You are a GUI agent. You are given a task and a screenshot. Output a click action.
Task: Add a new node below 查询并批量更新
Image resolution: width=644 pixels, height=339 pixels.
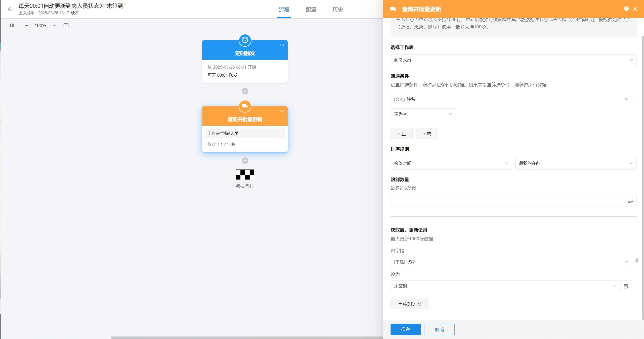coord(245,160)
